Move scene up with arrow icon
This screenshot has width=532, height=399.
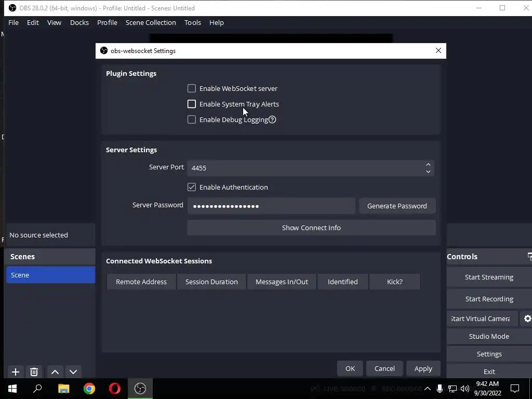[x=55, y=372]
